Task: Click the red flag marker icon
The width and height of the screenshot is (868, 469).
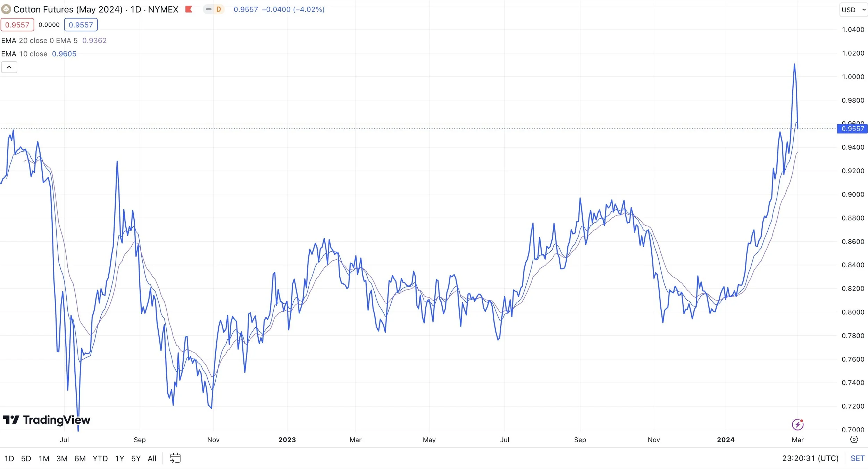Action: tap(189, 9)
